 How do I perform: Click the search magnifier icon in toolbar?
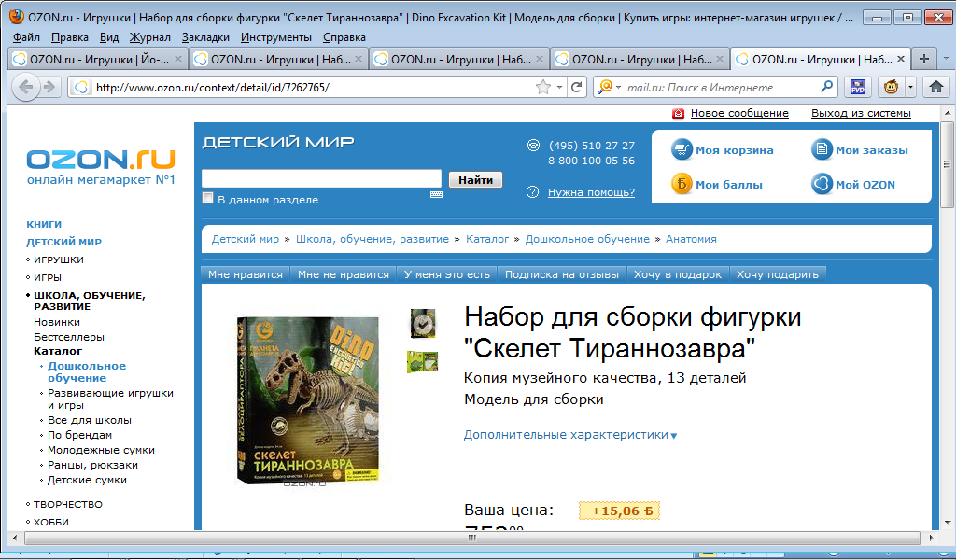coord(826,87)
